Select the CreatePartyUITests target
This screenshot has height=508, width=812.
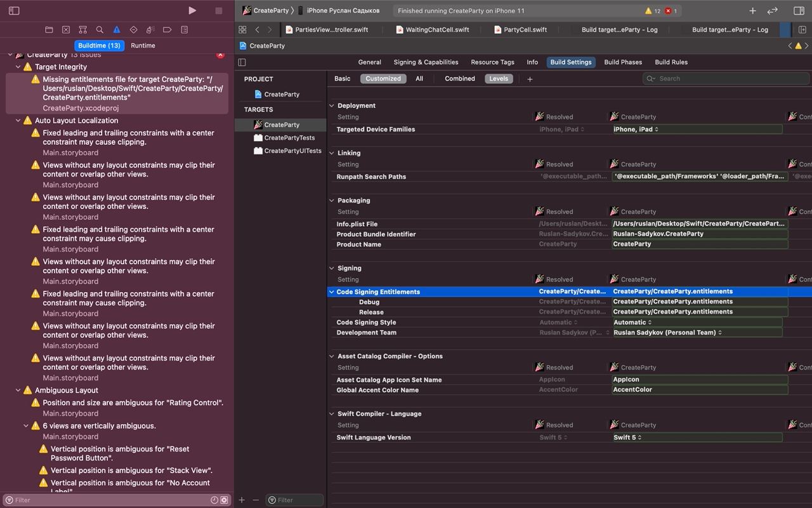click(287, 151)
